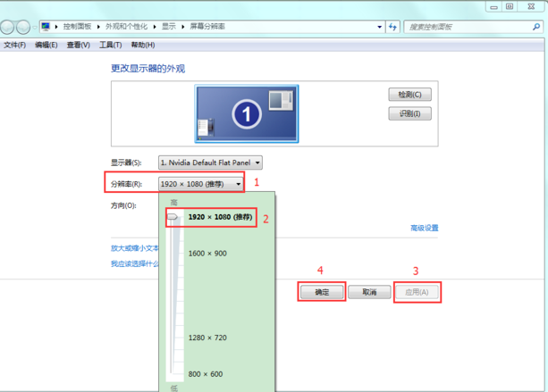Click the 取消 button
This screenshot has height=392, width=548.
369,292
